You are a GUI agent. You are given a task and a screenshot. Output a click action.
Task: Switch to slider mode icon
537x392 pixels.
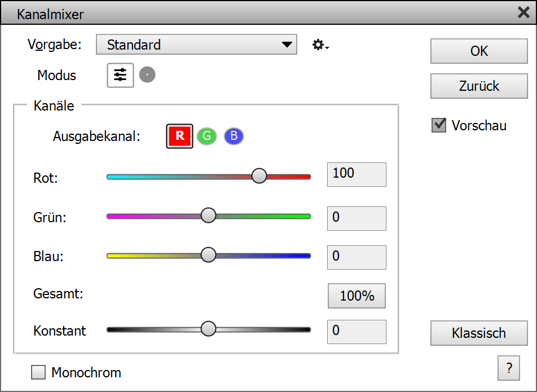(120, 75)
